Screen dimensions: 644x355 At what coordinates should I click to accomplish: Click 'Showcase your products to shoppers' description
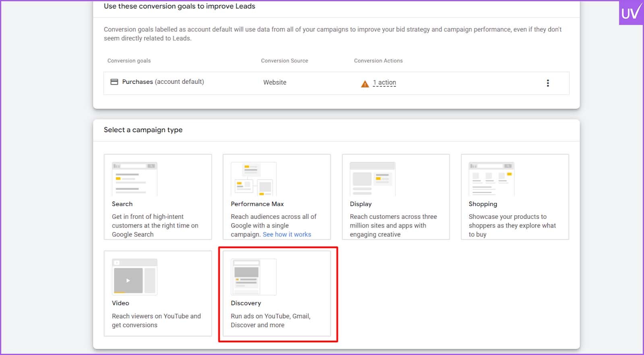(512, 226)
